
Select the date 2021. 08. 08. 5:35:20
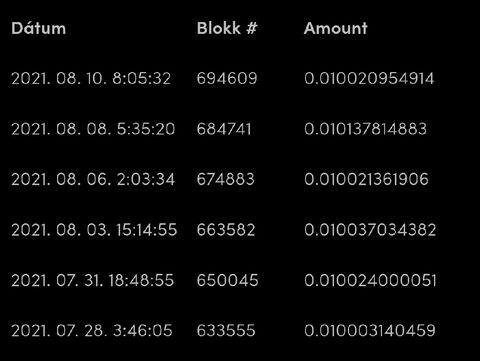point(93,129)
